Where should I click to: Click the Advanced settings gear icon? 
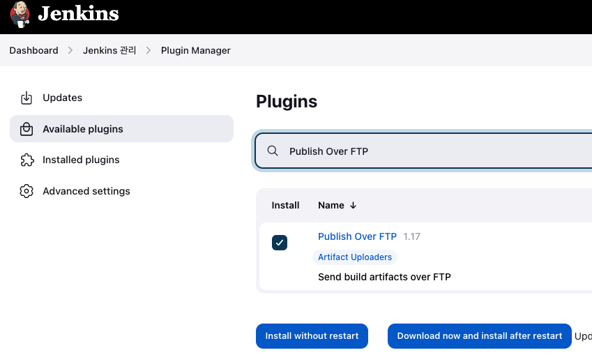tap(26, 191)
